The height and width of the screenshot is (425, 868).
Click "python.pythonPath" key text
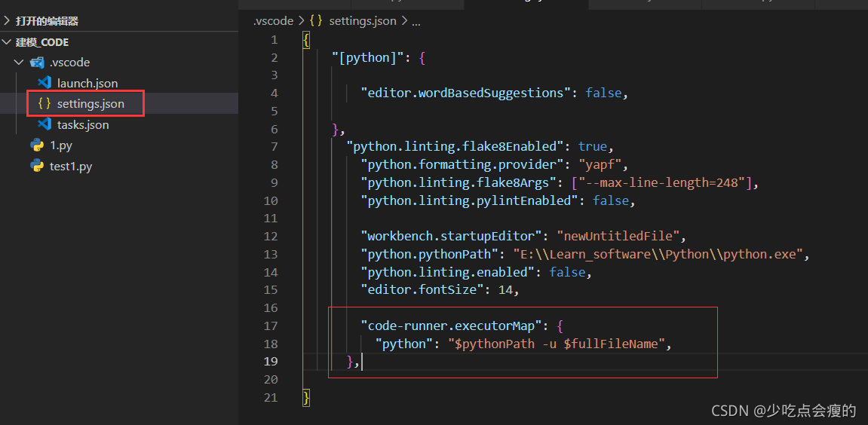pyautogui.click(x=430, y=255)
